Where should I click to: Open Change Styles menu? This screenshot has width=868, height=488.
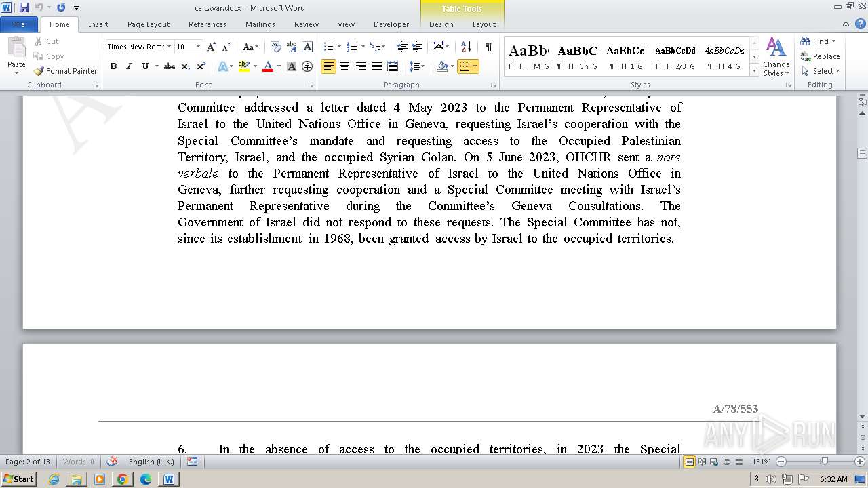(776, 57)
